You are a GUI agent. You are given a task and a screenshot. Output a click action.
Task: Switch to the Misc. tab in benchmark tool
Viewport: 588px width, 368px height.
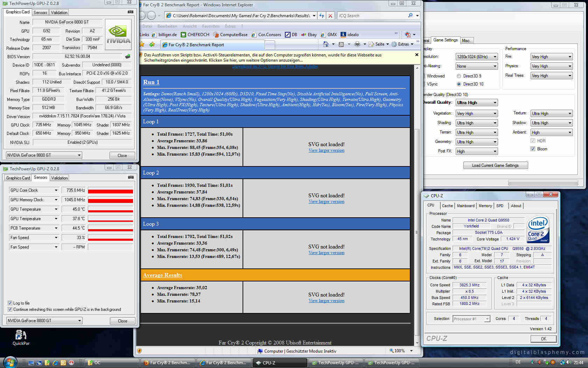point(466,40)
